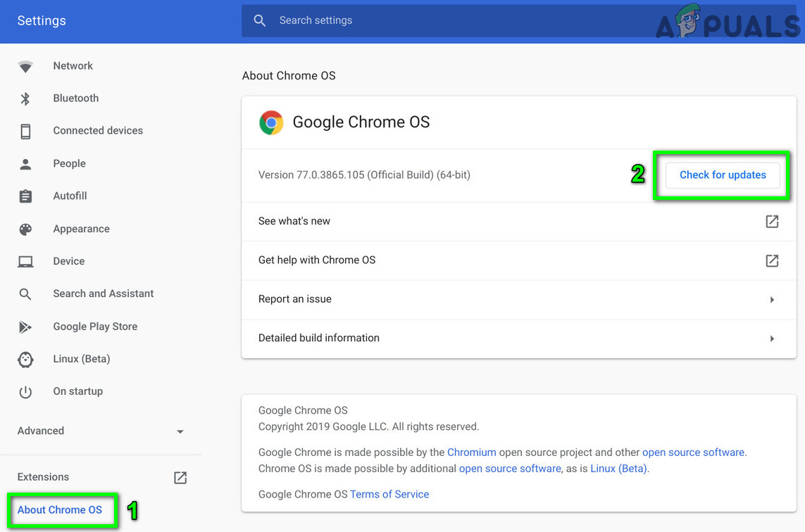Click the Network wifi icon in sidebar

[x=25, y=66]
